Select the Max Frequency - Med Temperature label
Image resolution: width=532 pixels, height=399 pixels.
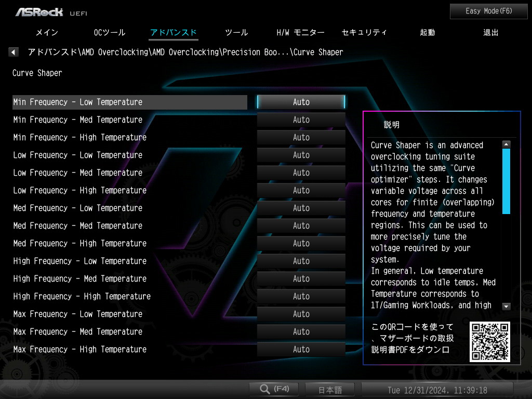pyautogui.click(x=78, y=331)
